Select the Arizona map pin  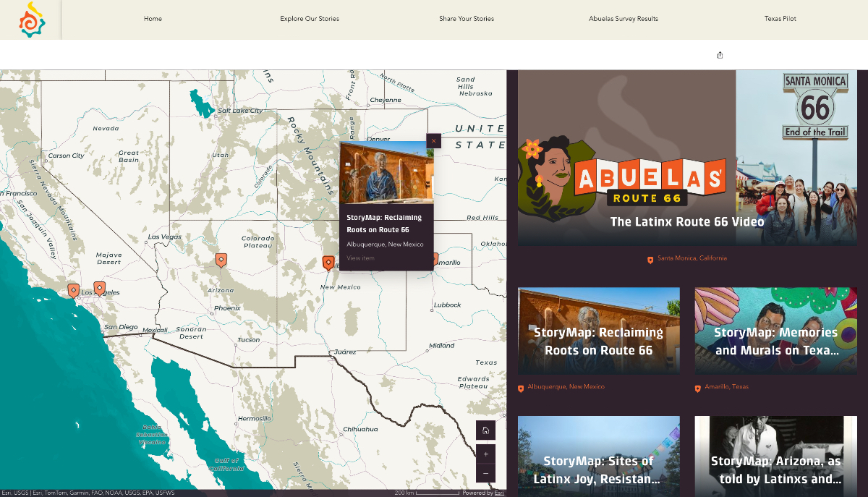click(x=221, y=260)
